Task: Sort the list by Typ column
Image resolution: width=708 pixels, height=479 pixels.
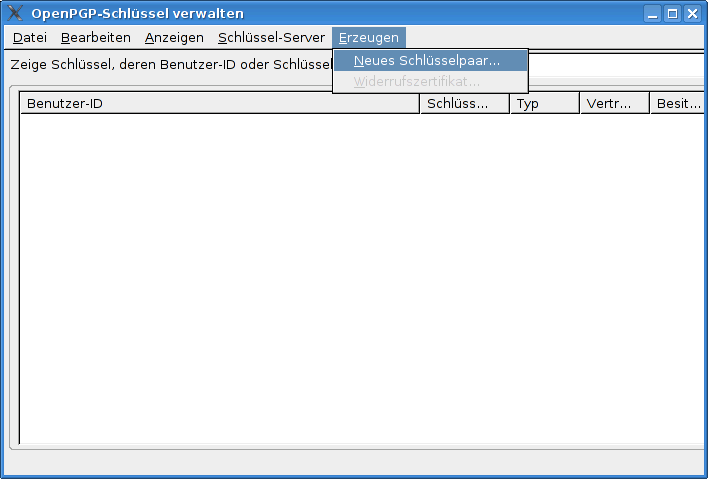Action: coord(544,104)
